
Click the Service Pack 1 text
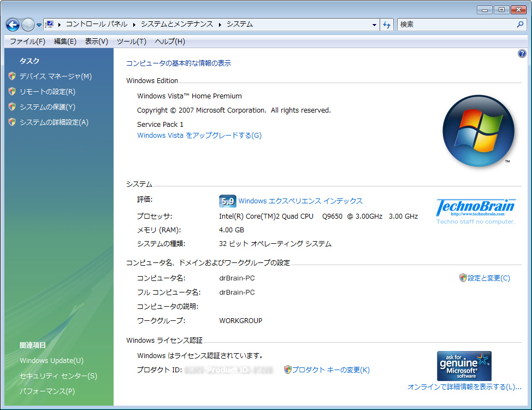(x=160, y=124)
